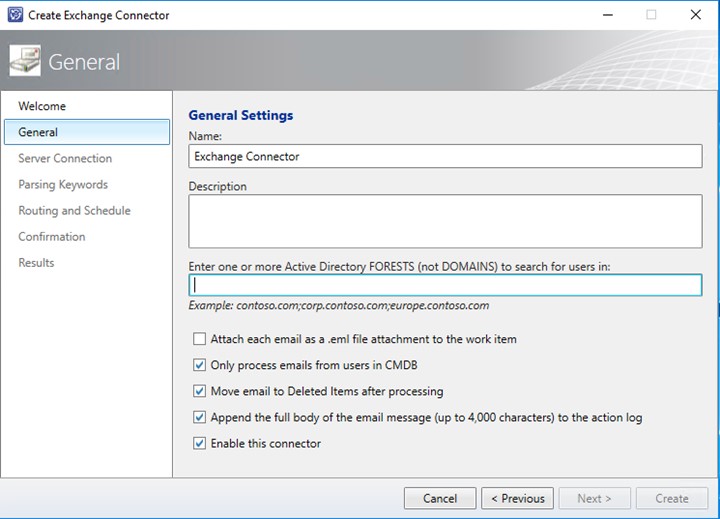Select the General wizard step
The width and height of the screenshot is (720, 519).
tap(87, 132)
